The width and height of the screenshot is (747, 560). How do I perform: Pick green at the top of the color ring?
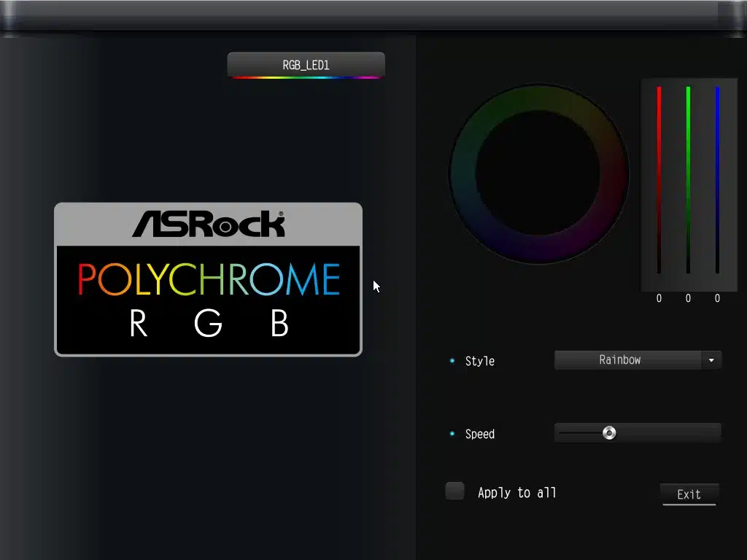click(x=538, y=98)
